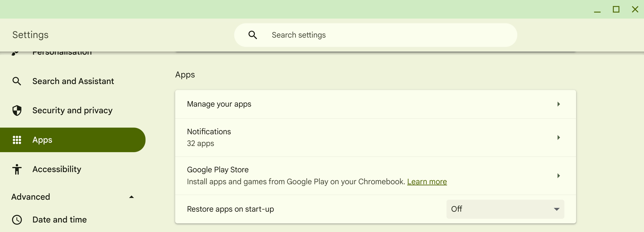Click the Settings heading text

[30, 35]
